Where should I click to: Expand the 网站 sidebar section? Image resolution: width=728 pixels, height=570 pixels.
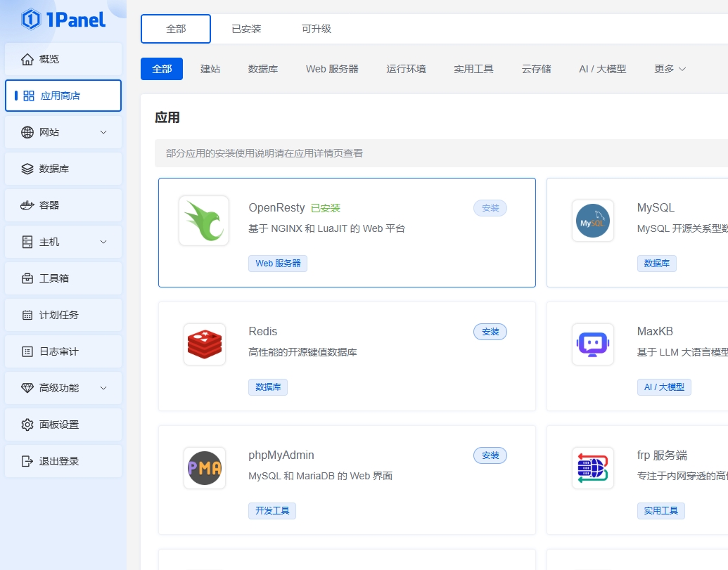63,131
